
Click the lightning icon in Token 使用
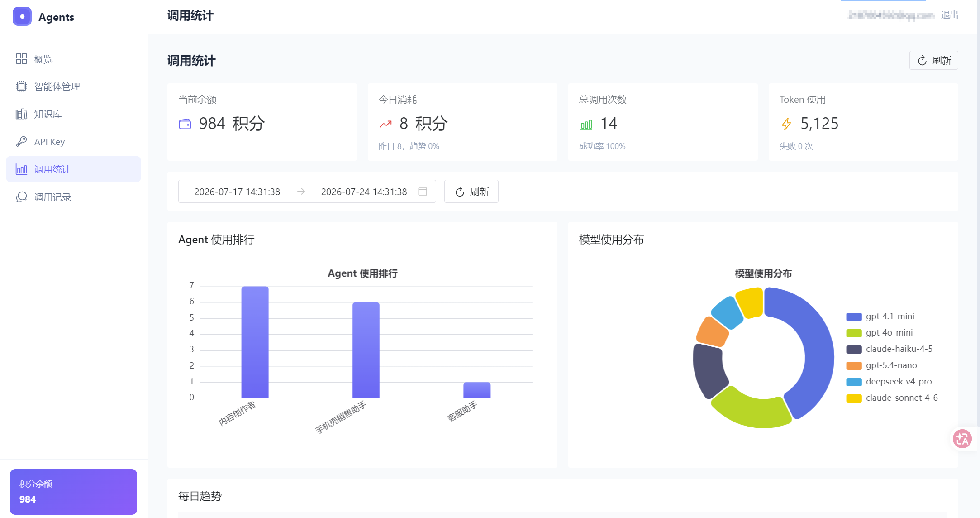tap(786, 124)
